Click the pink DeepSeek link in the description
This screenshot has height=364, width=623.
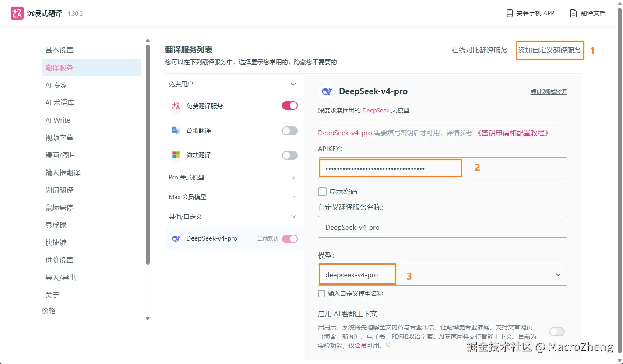click(376, 110)
